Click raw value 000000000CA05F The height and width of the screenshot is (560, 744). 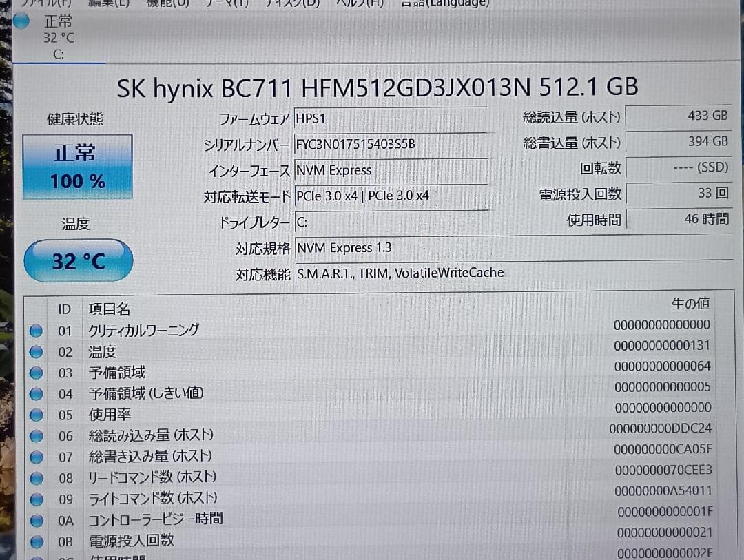[663, 449]
